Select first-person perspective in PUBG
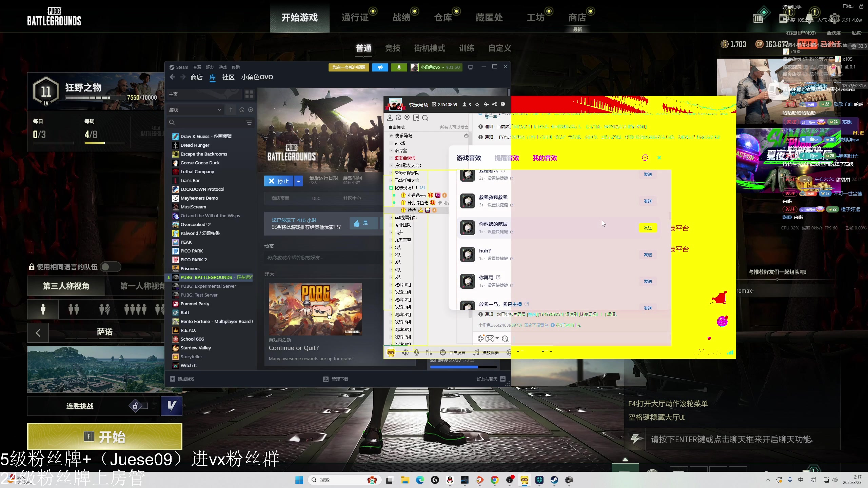The width and height of the screenshot is (868, 488). coord(142,286)
